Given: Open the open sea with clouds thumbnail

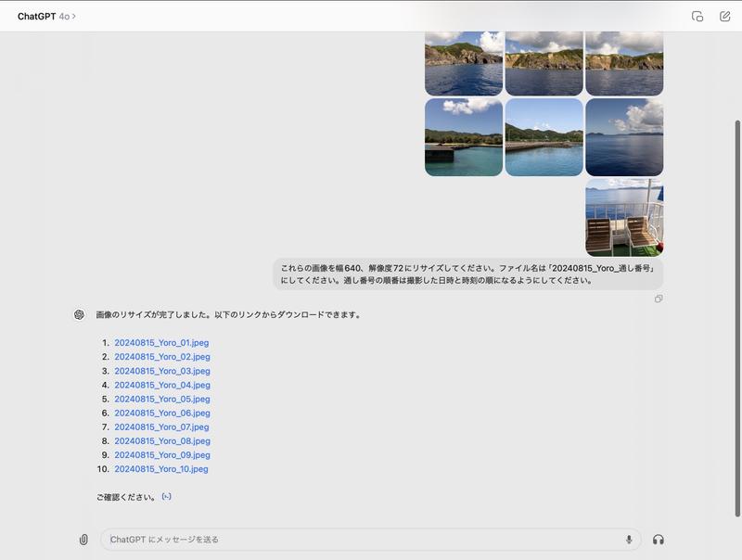Looking at the screenshot, I should 624,137.
